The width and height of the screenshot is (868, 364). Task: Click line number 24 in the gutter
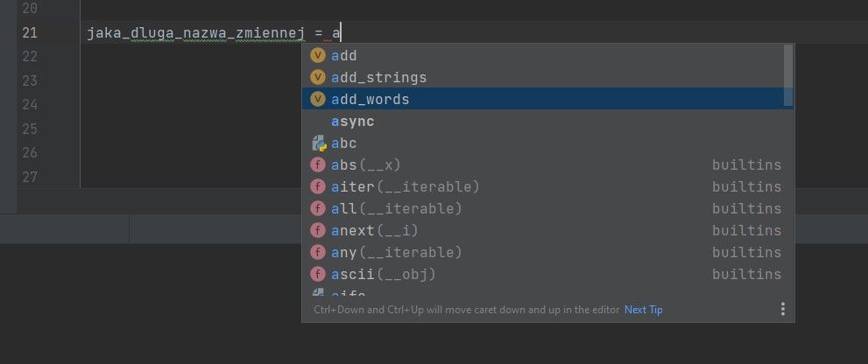(29, 104)
